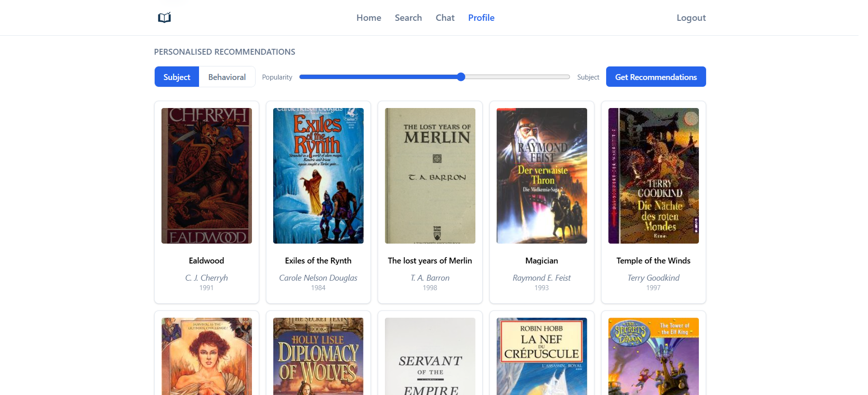This screenshot has height=395, width=868.
Task: Open the red-haired woman book cover
Action: tap(207, 356)
